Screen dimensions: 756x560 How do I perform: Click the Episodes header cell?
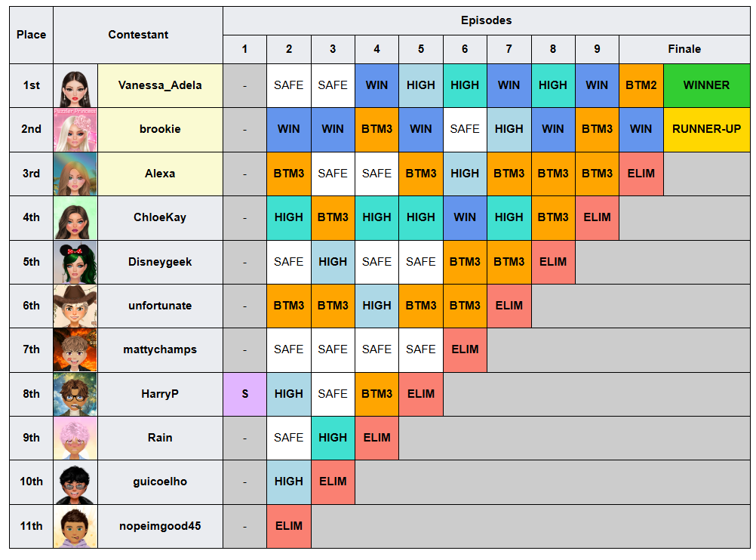486,20
